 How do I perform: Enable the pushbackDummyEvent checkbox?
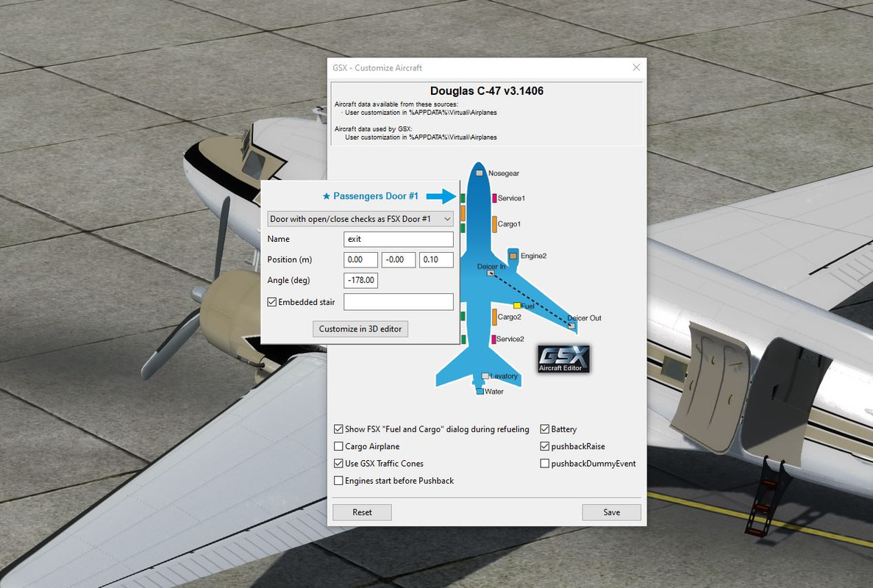click(x=544, y=463)
